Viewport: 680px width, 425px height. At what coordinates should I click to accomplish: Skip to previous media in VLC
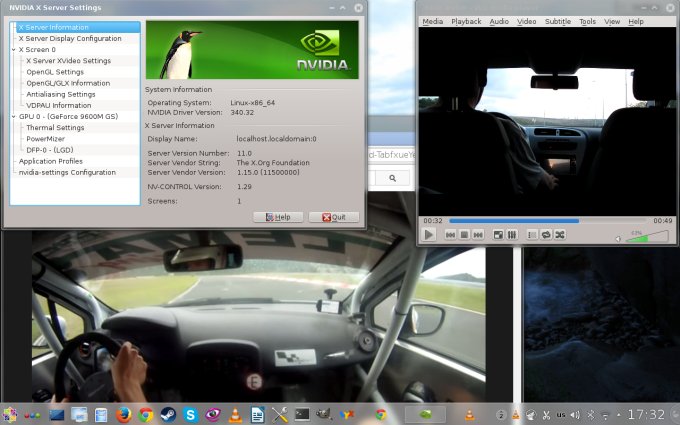pyautogui.click(x=451, y=235)
